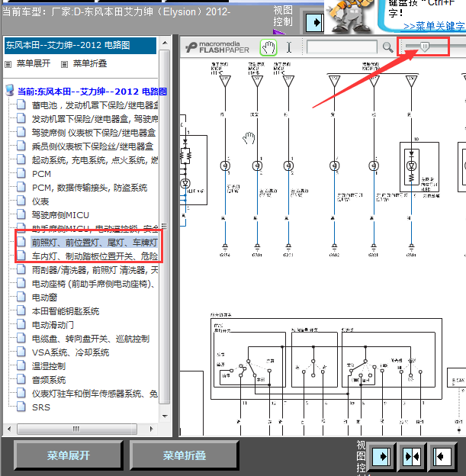Click blue header 东风本田--艾力绅--2012 电路图
This screenshot has height=476, width=466.
80,46
